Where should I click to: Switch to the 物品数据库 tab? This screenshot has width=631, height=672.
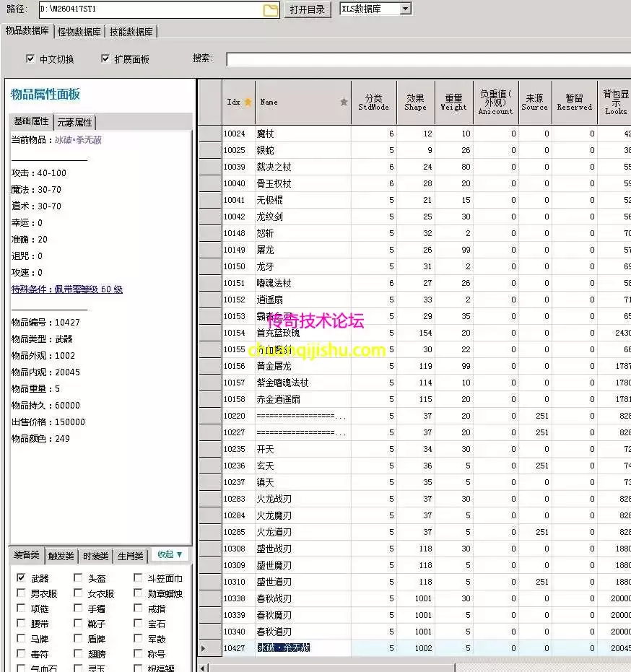(27, 31)
